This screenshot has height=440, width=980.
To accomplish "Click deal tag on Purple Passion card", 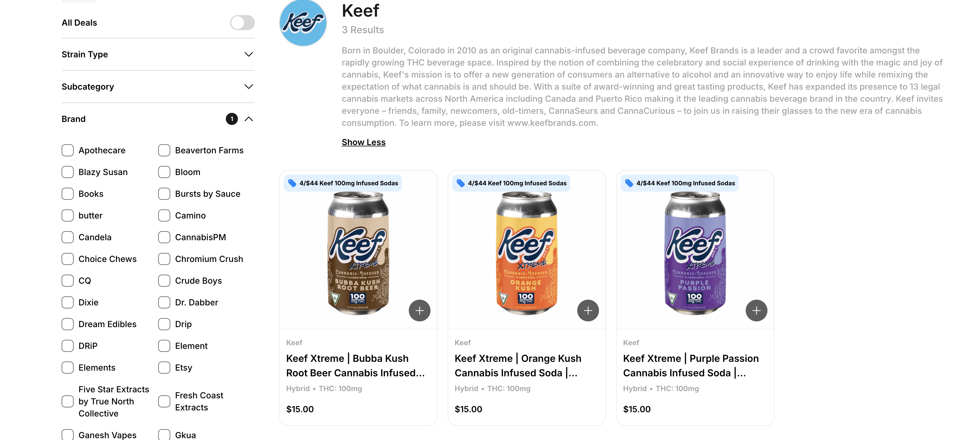I will click(x=680, y=183).
